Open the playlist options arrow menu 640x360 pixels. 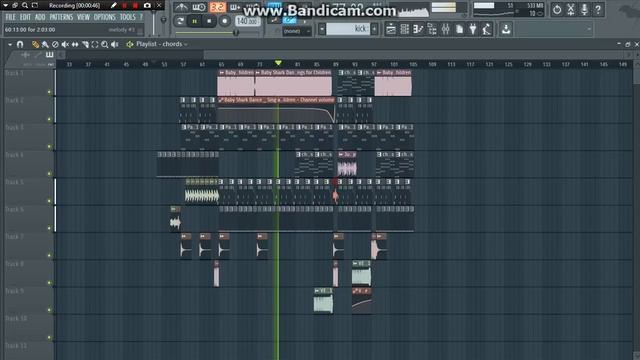pyautogui.click(x=10, y=44)
